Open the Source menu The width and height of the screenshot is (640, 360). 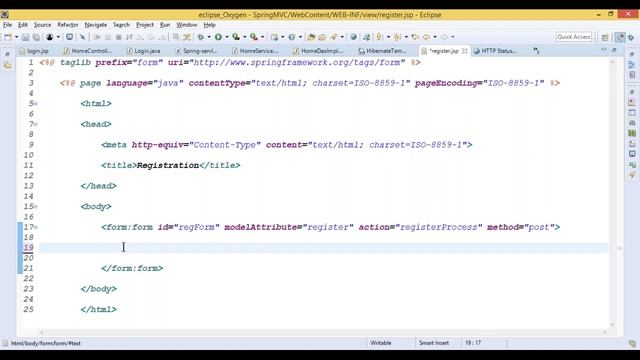pyautogui.click(x=42, y=25)
